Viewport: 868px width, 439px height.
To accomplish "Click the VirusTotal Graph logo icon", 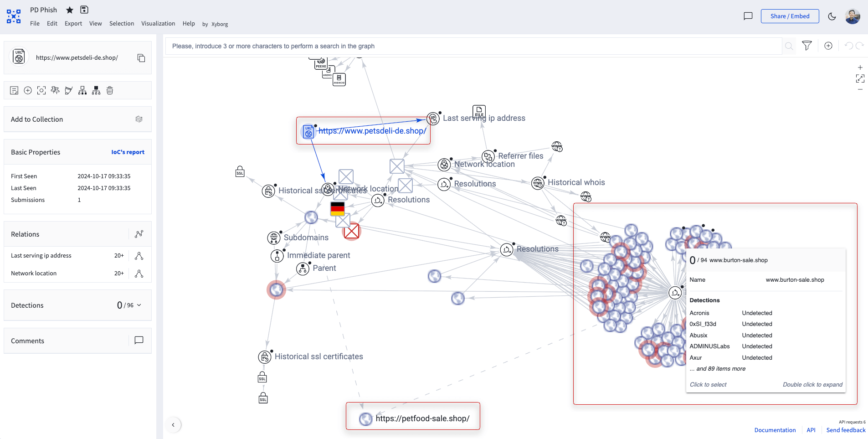I will (x=14, y=16).
